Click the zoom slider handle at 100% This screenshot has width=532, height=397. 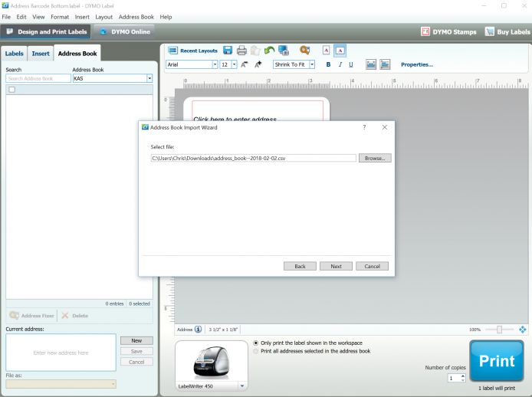pos(500,330)
